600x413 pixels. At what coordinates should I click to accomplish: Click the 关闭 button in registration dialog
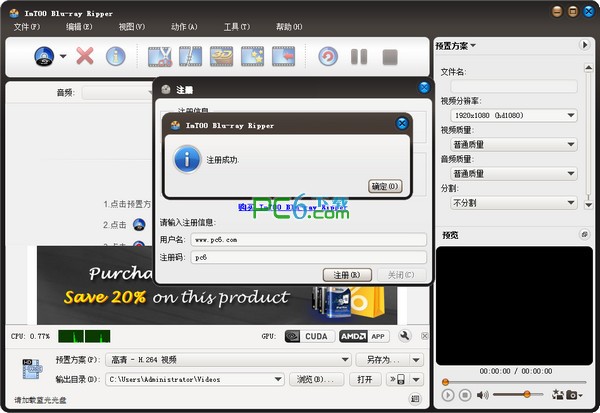click(401, 275)
